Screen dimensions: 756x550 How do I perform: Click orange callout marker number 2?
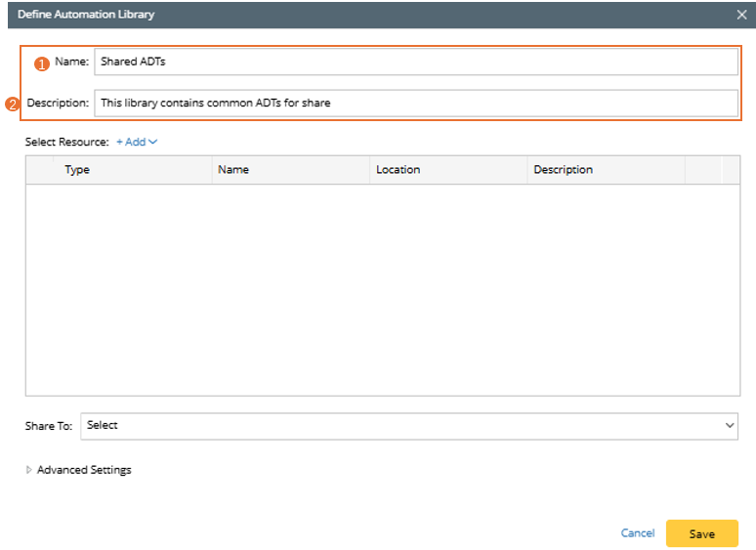point(14,105)
